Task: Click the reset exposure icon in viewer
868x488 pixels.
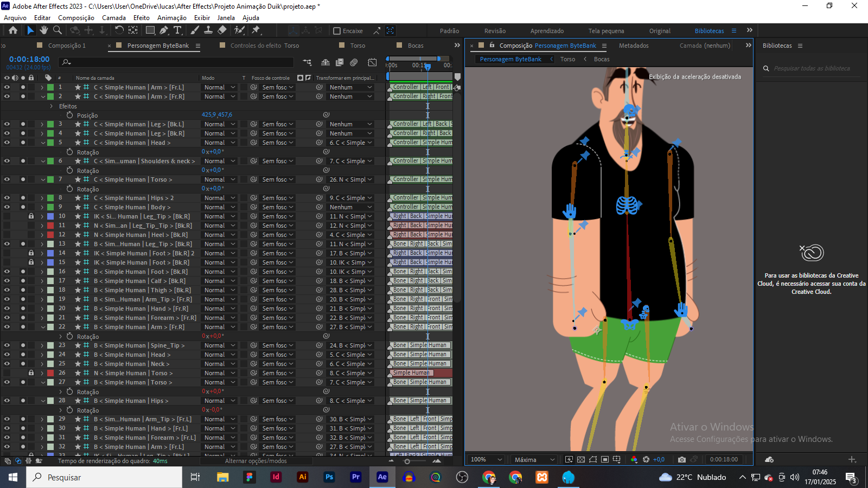Action: click(x=646, y=459)
